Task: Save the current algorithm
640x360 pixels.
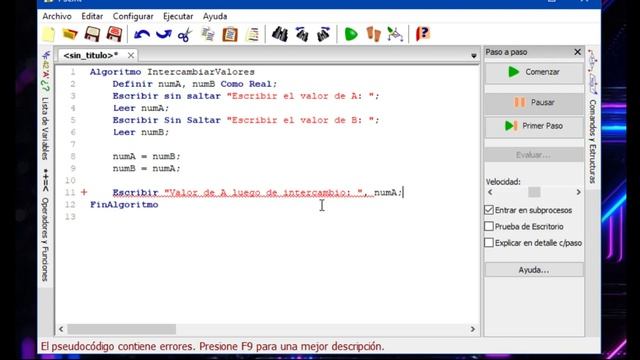Action: click(x=92, y=34)
